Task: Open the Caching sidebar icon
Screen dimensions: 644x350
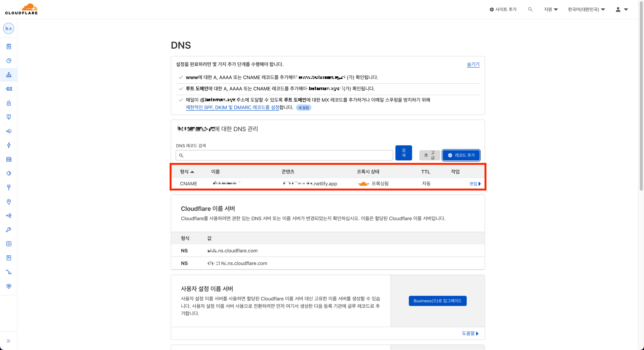Action: coord(9,159)
